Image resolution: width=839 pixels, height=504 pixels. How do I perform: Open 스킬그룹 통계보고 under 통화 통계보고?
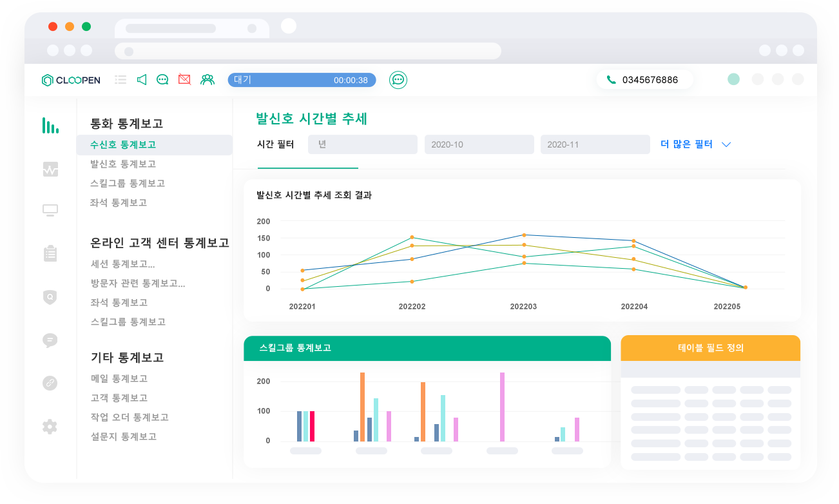pyautogui.click(x=128, y=184)
